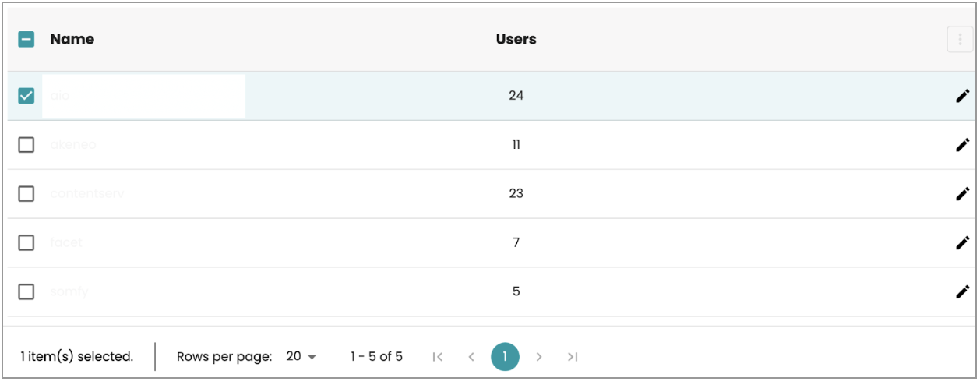Screen dimensions: 980x385
Task: Open the three-dot column options menu
Action: tap(960, 39)
